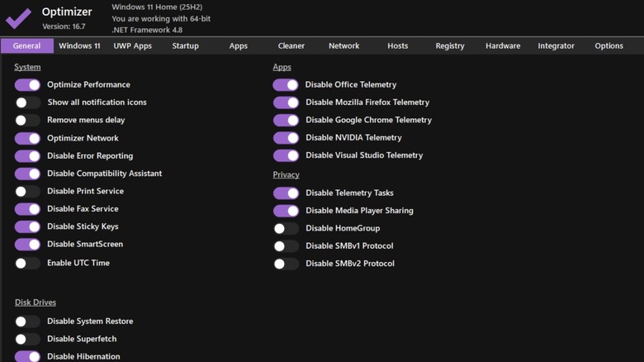Toggle Disable Office Telemetry switch
Image resolution: width=644 pixels, height=362 pixels.
click(286, 85)
